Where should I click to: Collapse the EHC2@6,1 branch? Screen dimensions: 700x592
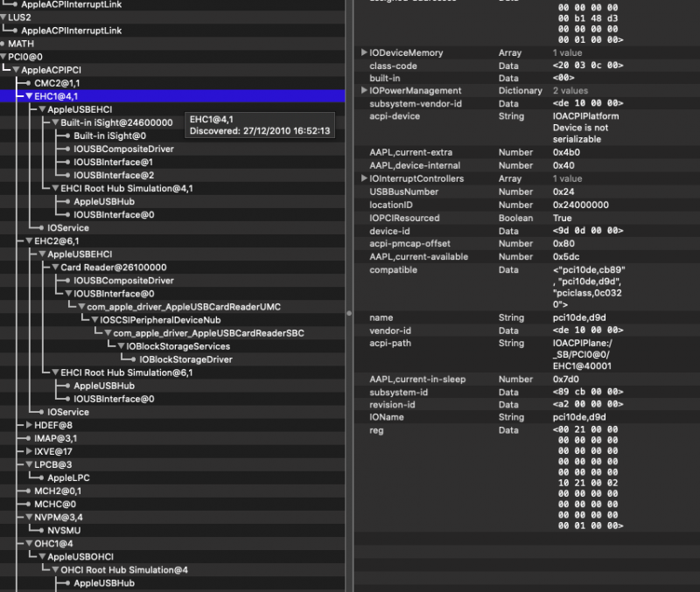coord(17,240)
